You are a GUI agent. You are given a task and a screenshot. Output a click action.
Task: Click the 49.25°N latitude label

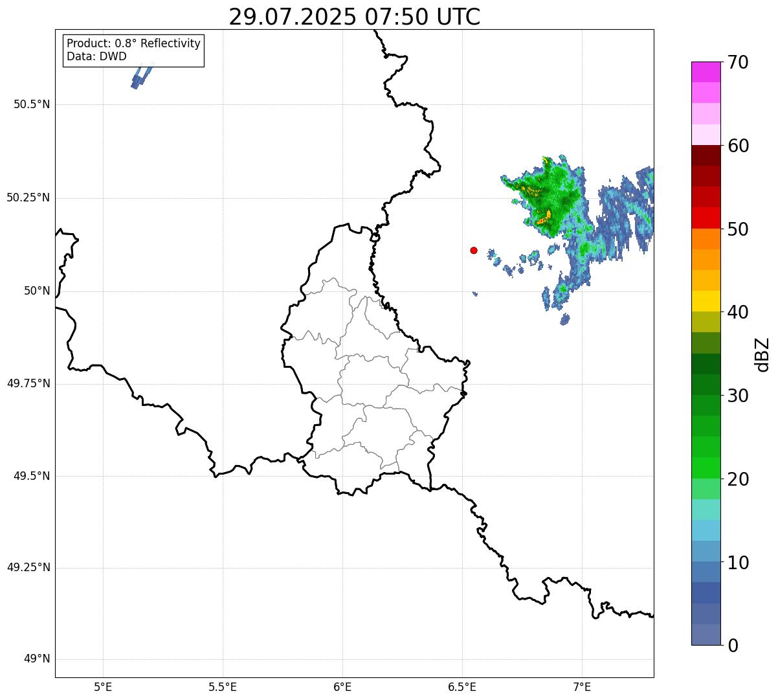click(28, 567)
